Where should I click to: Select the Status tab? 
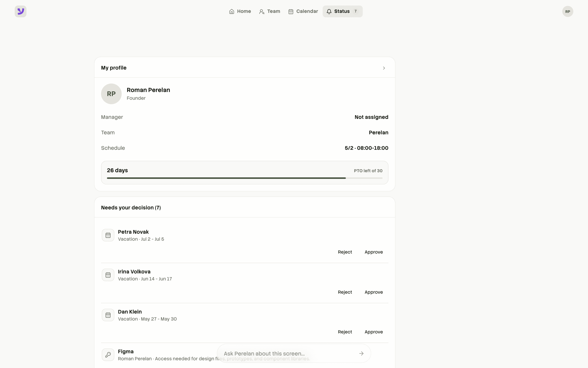[x=343, y=11]
